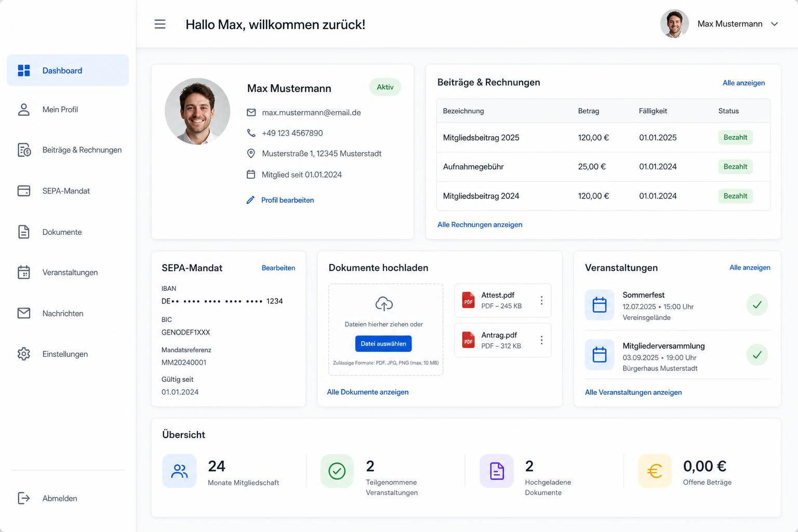Click the max.mustermann@email.de address
This screenshot has height=532, width=798.
point(311,112)
